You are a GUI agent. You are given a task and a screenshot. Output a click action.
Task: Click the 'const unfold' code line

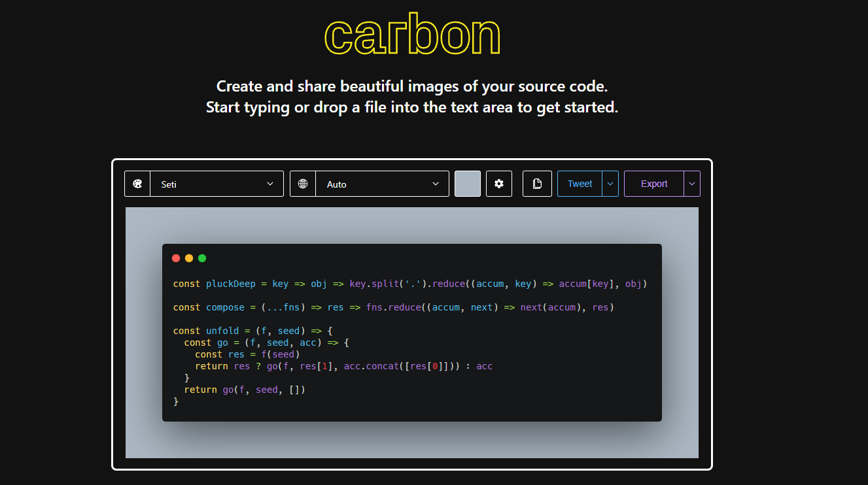coord(253,331)
